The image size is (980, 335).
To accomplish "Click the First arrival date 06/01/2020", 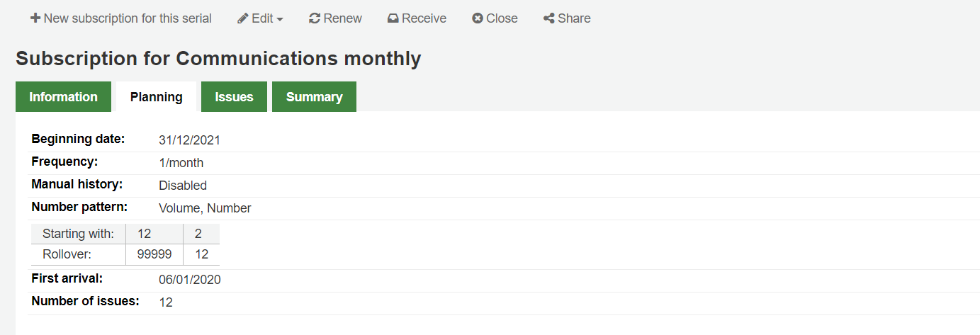I will (x=190, y=280).
